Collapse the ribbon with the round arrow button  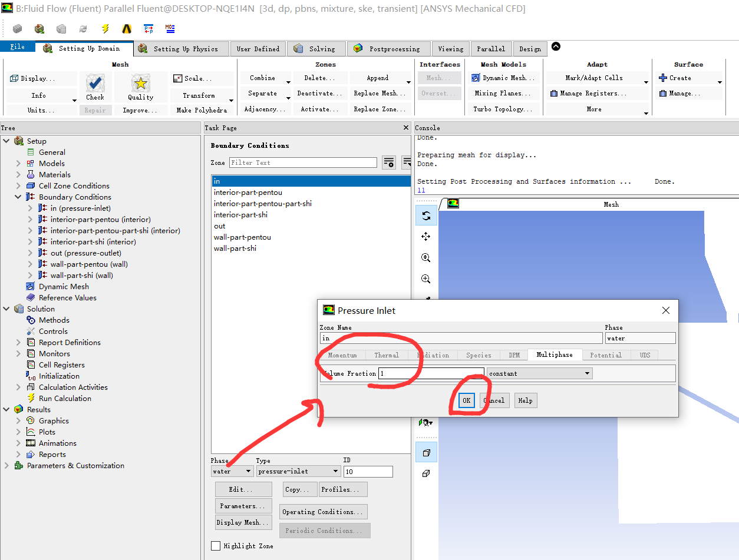(x=556, y=47)
